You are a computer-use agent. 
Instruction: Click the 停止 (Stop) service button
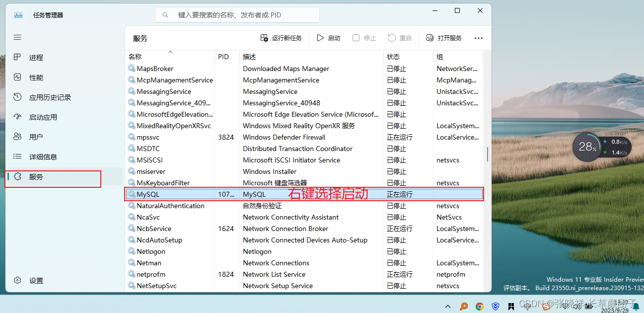(x=364, y=38)
